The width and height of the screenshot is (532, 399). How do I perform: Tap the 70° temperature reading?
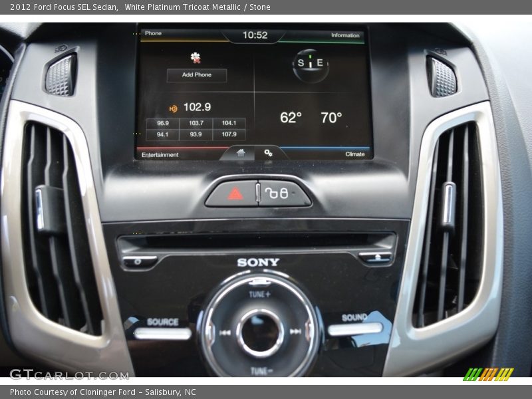[331, 118]
